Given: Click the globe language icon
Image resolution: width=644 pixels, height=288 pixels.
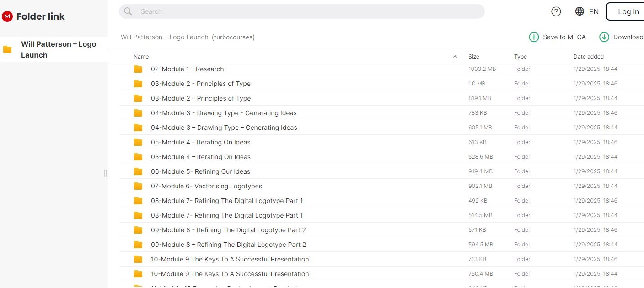Looking at the screenshot, I should click(x=580, y=12).
